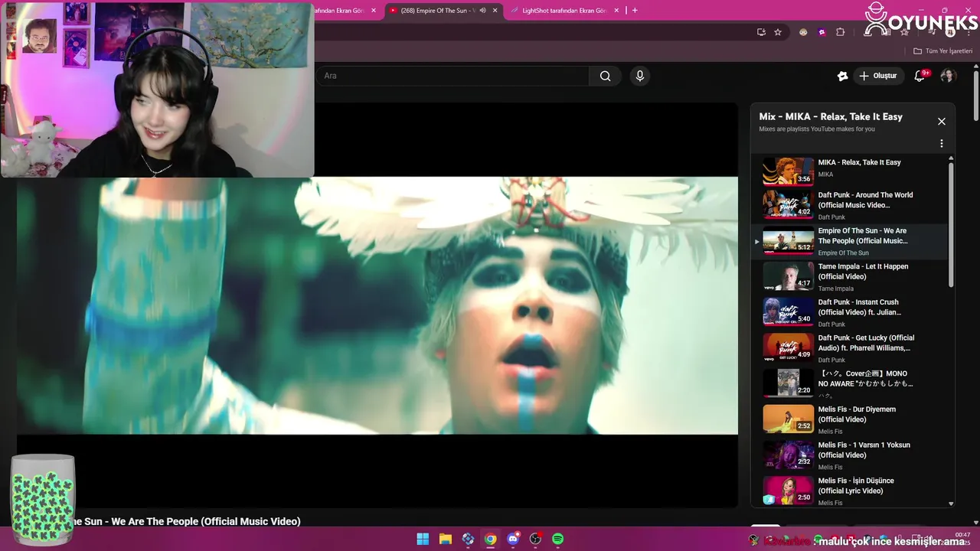Close the first LightShot tab
The image size is (980, 551).
pyautogui.click(x=374, y=11)
